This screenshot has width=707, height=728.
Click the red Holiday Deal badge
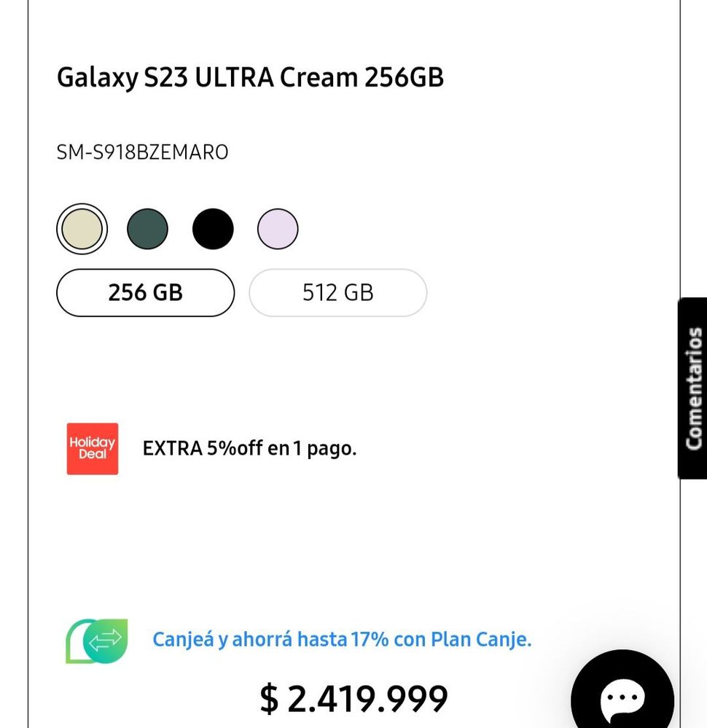point(93,448)
